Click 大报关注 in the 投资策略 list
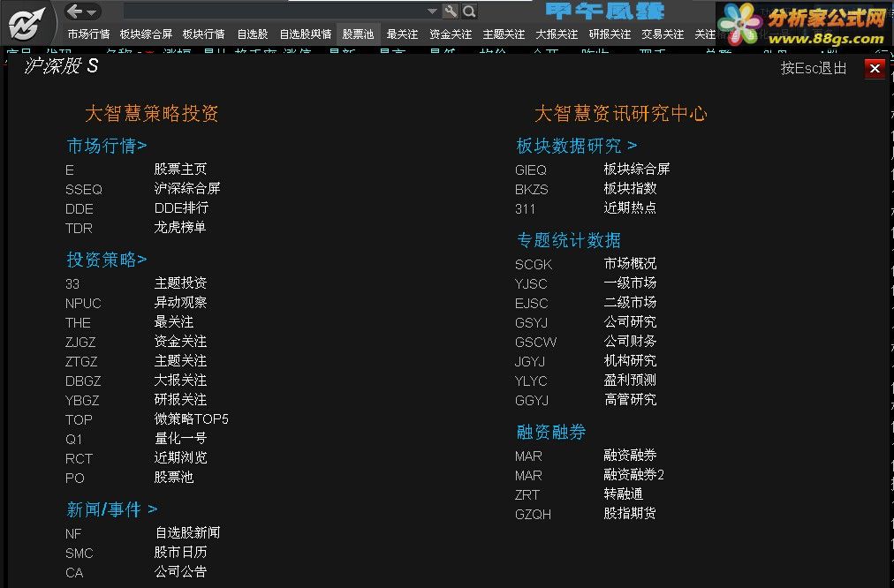The width and height of the screenshot is (894, 588). (x=180, y=380)
